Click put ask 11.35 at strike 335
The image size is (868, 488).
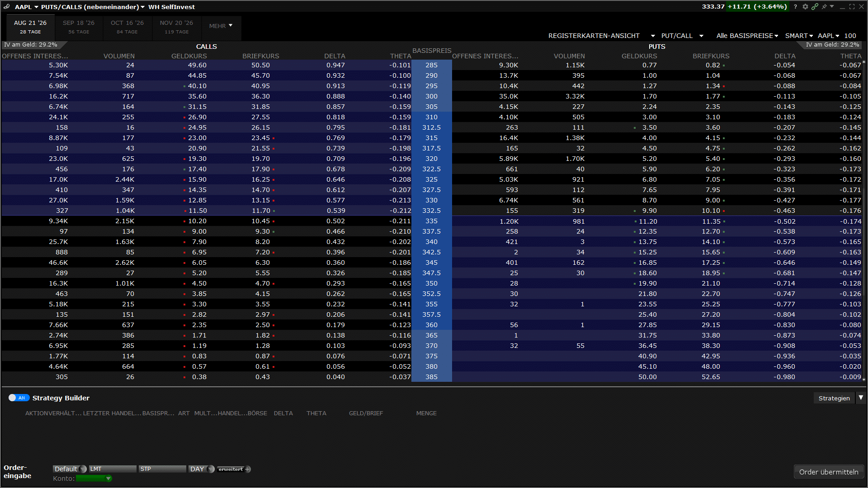tap(711, 221)
